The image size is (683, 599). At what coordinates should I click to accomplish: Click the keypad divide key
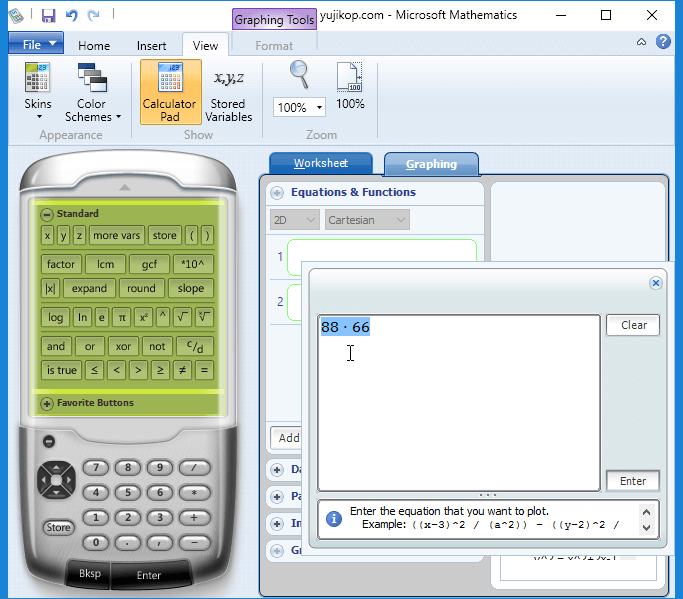coord(194,468)
